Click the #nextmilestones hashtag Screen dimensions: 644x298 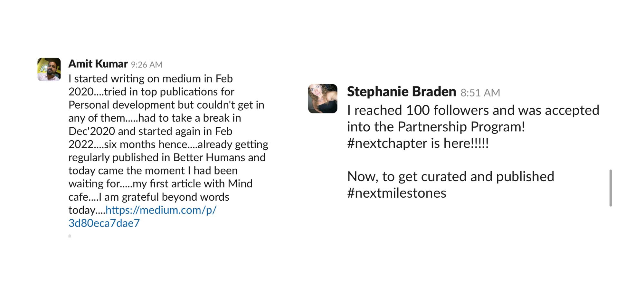point(397,193)
